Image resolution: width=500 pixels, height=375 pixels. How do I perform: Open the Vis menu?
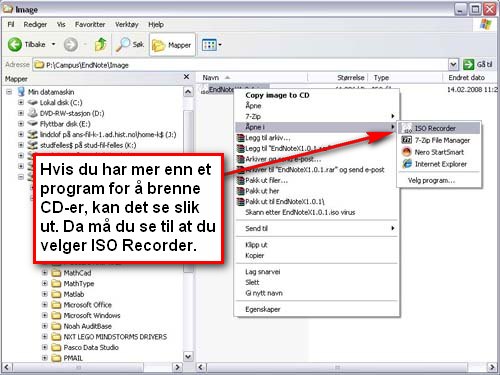pos(61,24)
